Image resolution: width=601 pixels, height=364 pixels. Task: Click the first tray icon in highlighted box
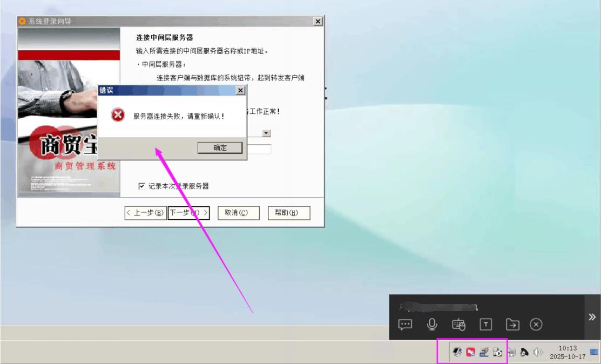pyautogui.click(x=457, y=352)
